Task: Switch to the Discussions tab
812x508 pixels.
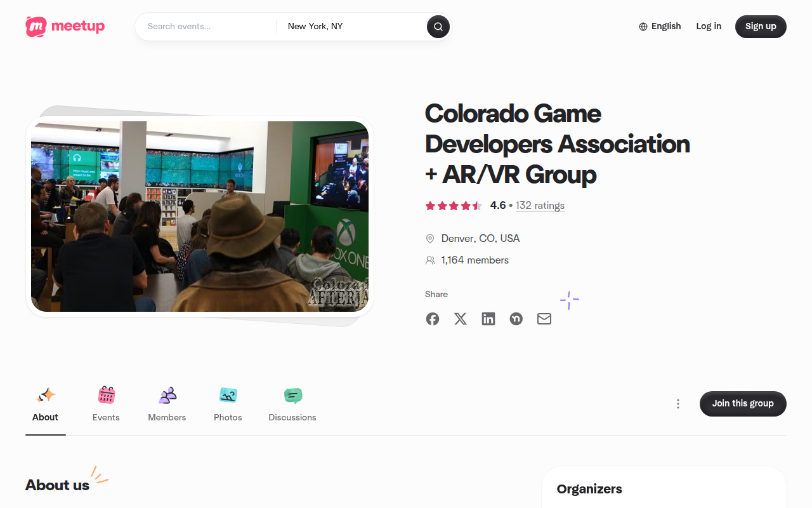Action: tap(292, 404)
